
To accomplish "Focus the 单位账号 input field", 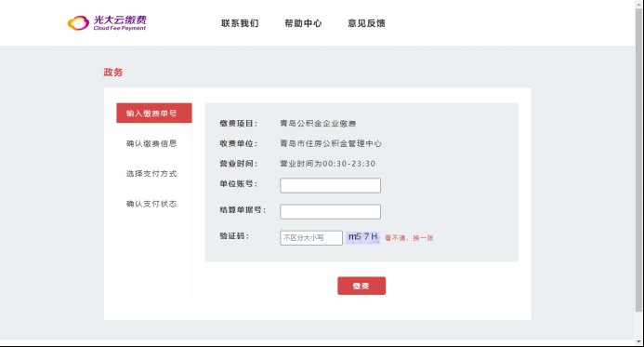I will [x=330, y=185].
